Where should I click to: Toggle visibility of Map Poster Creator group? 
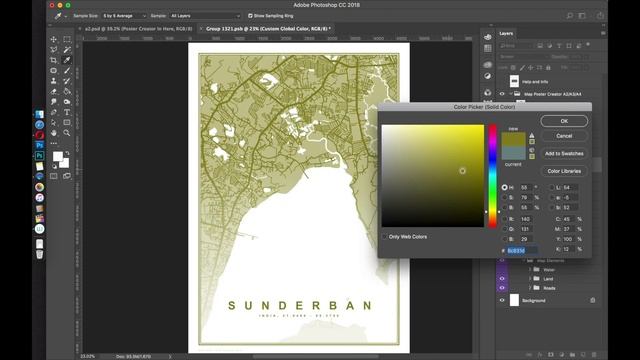(x=502, y=94)
